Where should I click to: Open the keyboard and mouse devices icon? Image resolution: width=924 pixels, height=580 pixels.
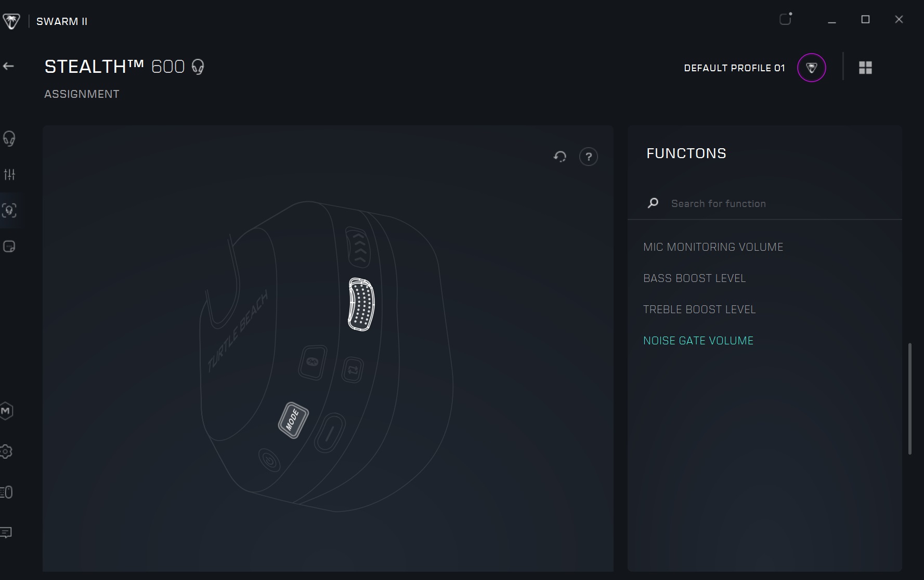click(6, 492)
